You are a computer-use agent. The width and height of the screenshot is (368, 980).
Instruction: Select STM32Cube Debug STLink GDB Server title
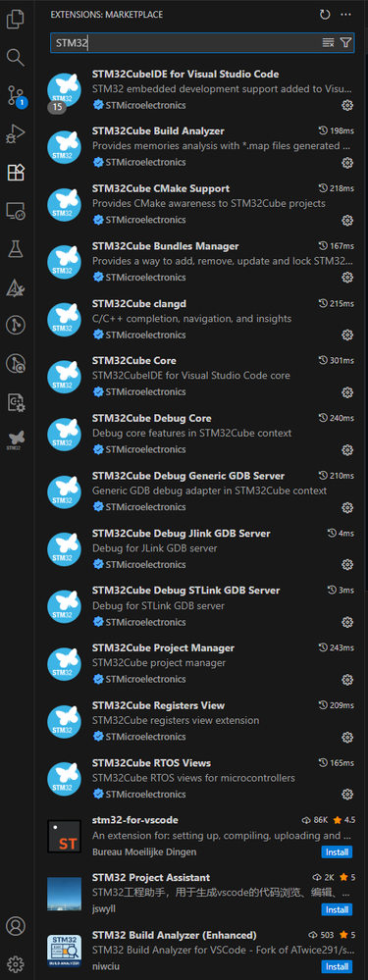(186, 591)
